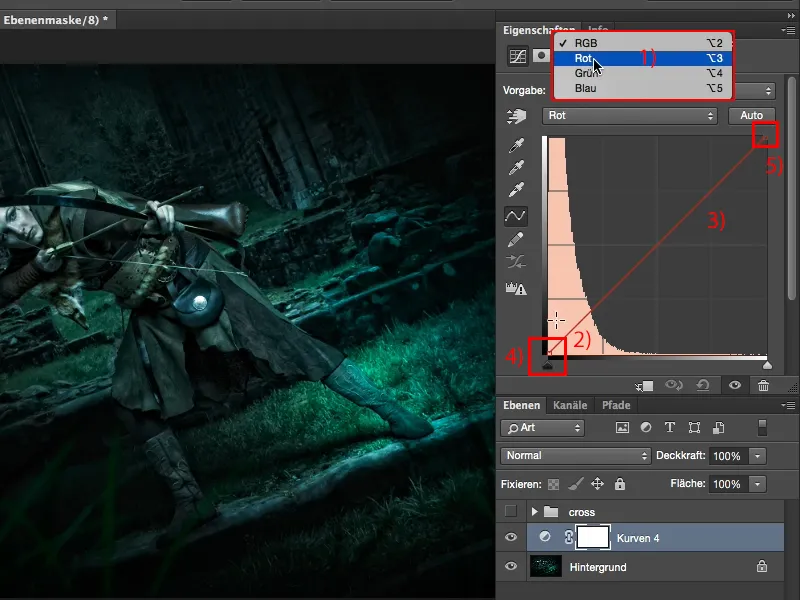Image resolution: width=800 pixels, height=600 pixels.
Task: Filter layers by adjustment layer icon
Action: [x=646, y=428]
